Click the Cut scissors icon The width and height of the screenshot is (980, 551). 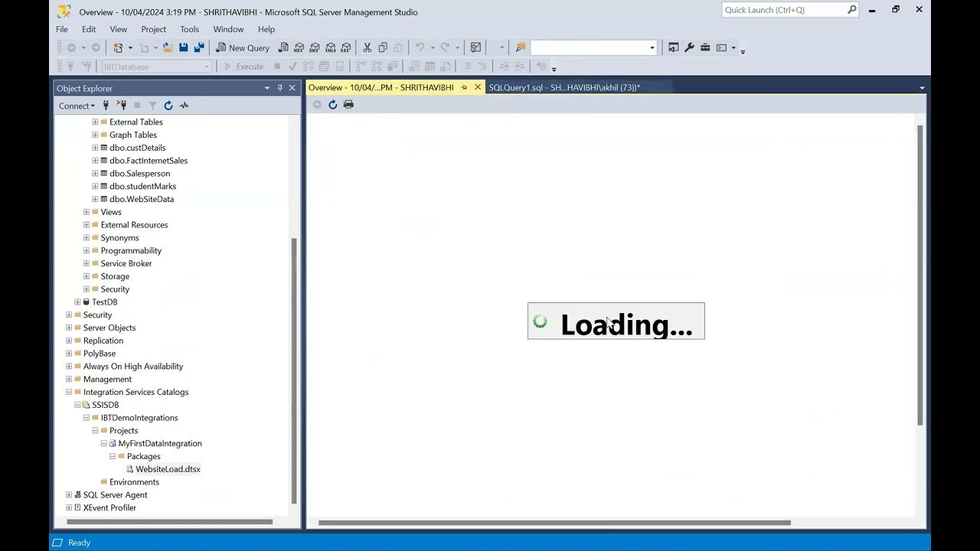tap(367, 47)
